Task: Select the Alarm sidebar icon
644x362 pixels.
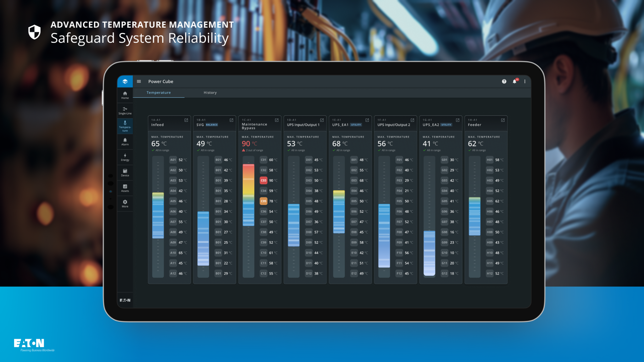Action: (125, 141)
